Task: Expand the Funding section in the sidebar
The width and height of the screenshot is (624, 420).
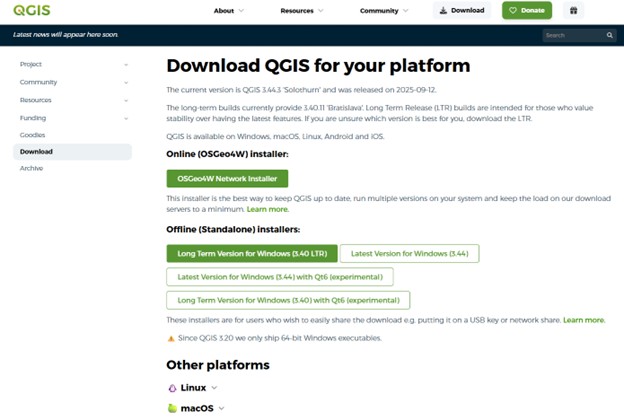Action: (x=126, y=117)
